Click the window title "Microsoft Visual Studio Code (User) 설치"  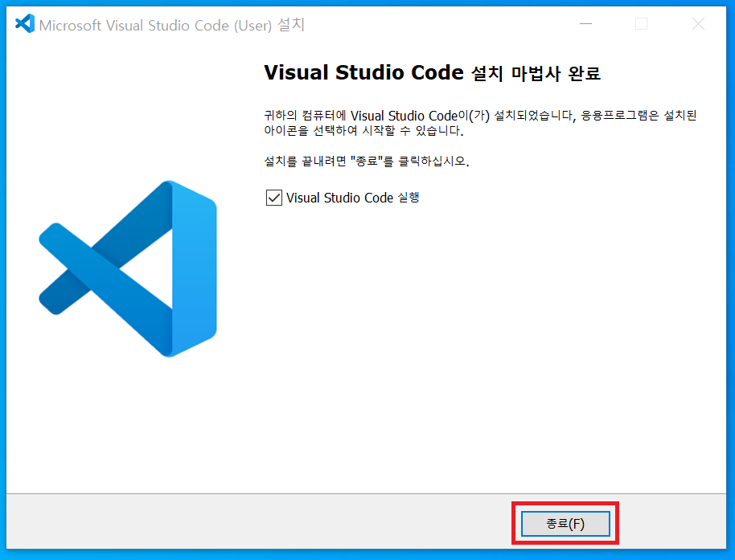click(172, 25)
